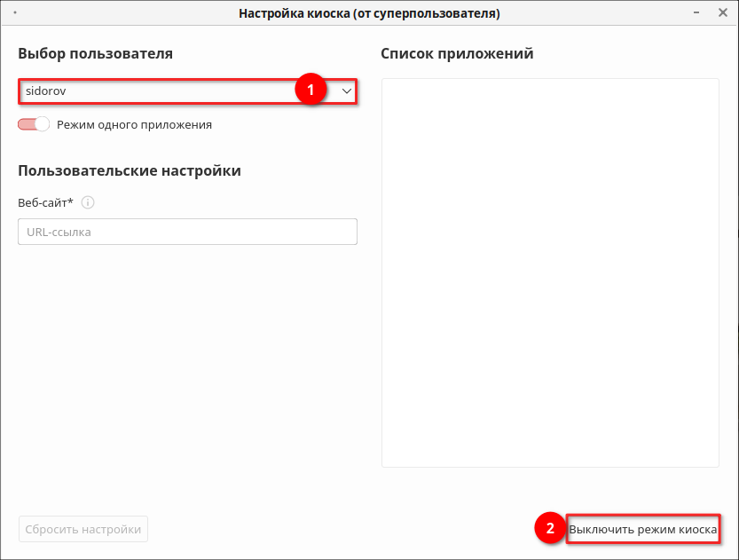Click the Выбор пользователя heading
Viewport: 739px width, 560px height.
95,53
